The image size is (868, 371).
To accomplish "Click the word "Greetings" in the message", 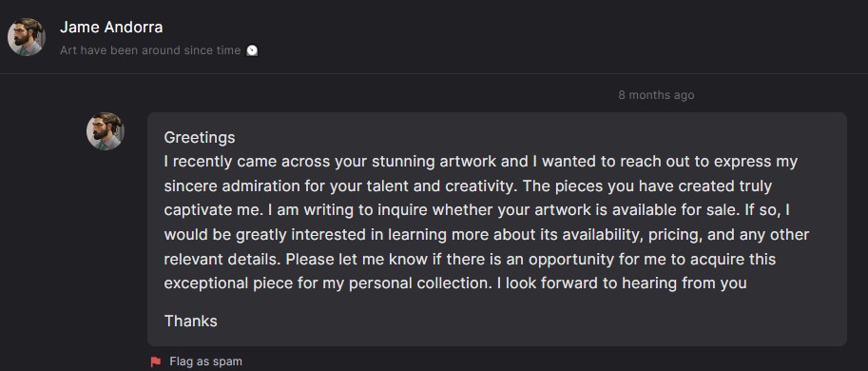I will pos(200,137).
